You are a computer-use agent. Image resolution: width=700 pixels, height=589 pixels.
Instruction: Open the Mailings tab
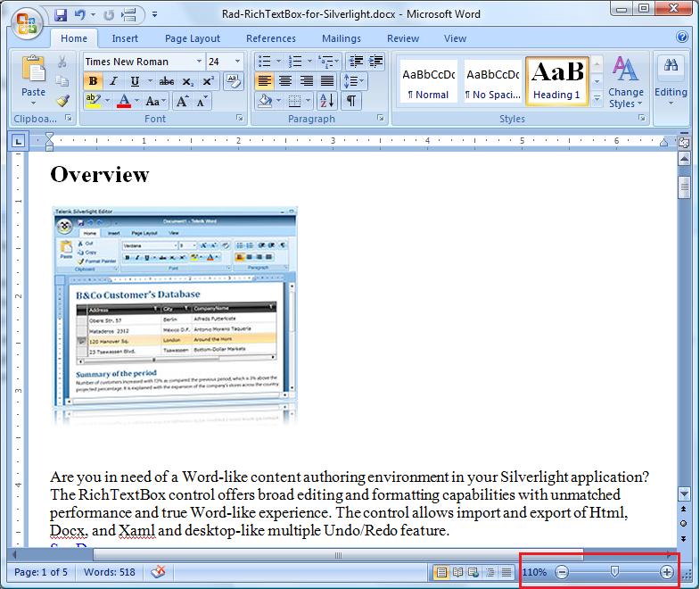point(342,38)
